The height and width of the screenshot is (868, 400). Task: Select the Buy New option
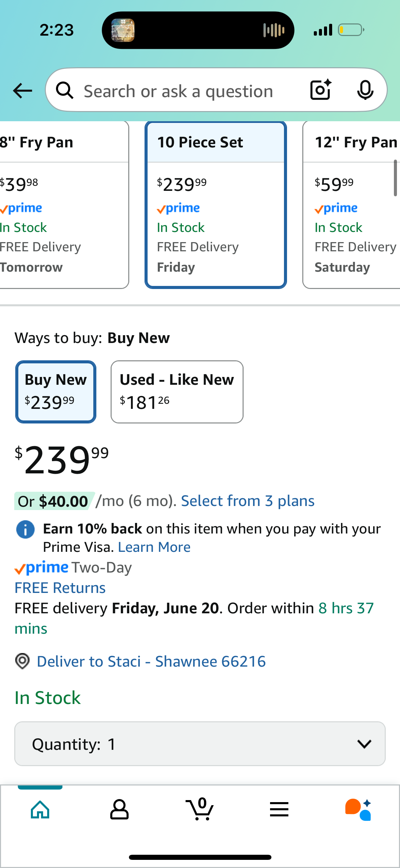point(56,392)
